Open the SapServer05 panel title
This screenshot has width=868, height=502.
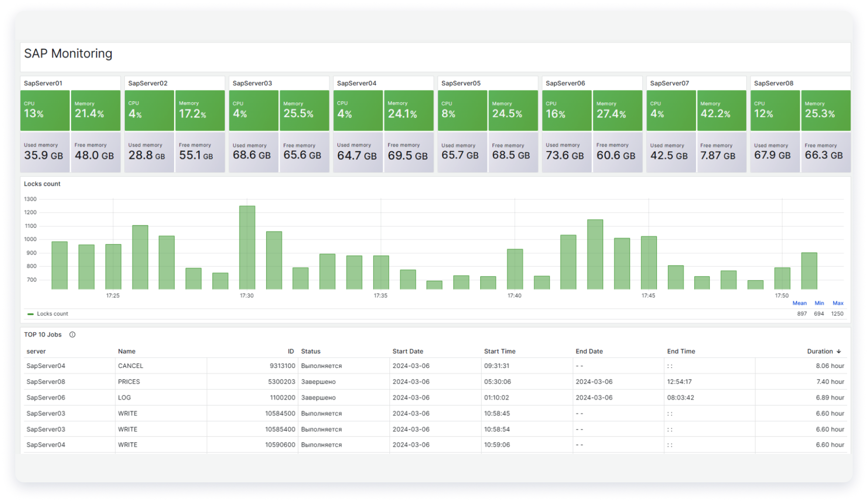(x=461, y=83)
